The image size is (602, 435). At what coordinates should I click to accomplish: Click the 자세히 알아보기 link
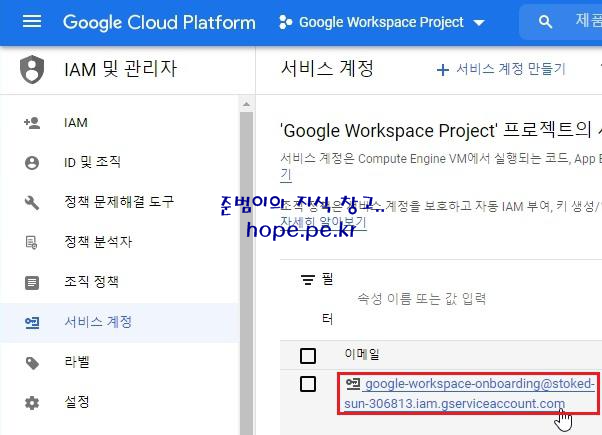point(323,222)
